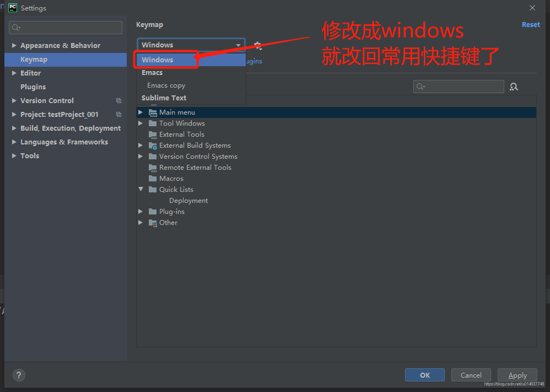
Task: Close the Settings dialog
Action: (x=532, y=8)
